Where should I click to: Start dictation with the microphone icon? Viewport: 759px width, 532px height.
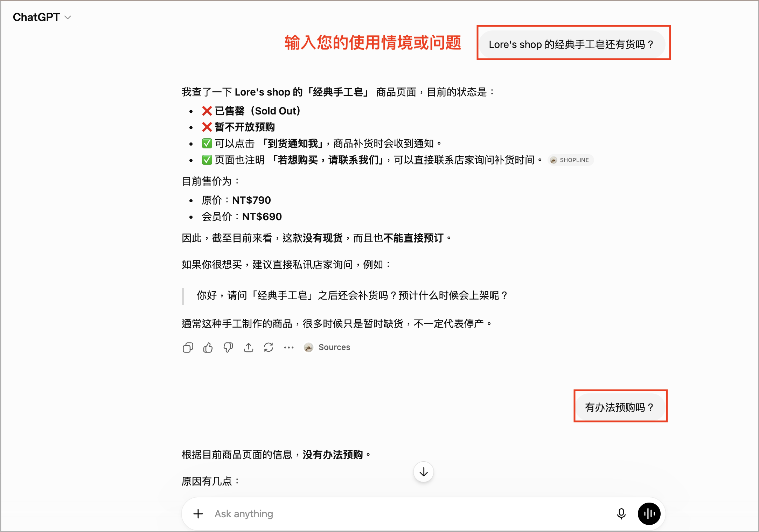tap(621, 513)
